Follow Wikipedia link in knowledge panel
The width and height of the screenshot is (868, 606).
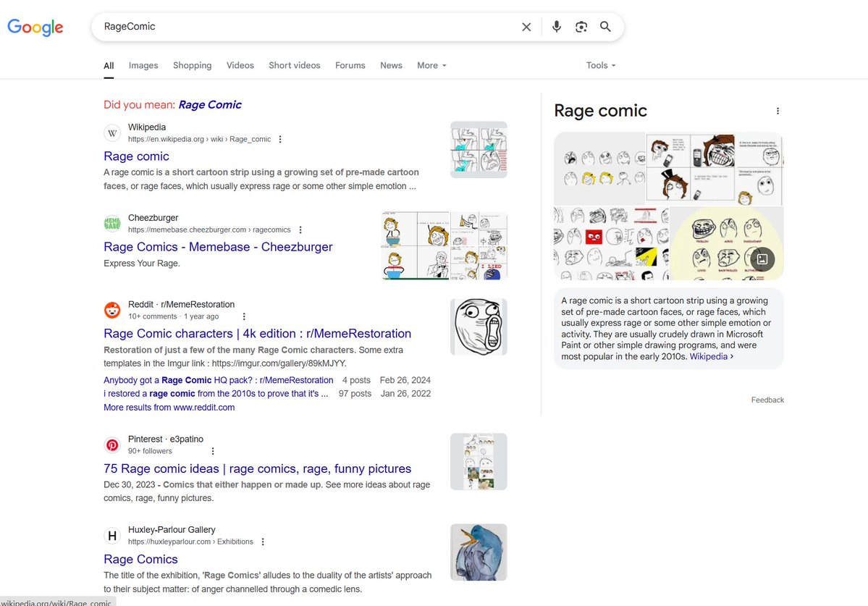(x=712, y=356)
